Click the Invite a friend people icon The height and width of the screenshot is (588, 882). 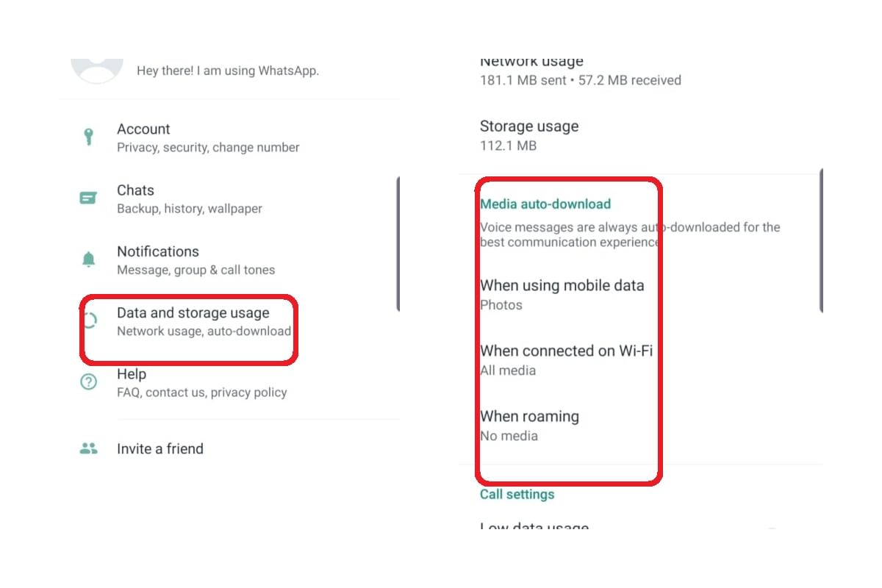[88, 448]
